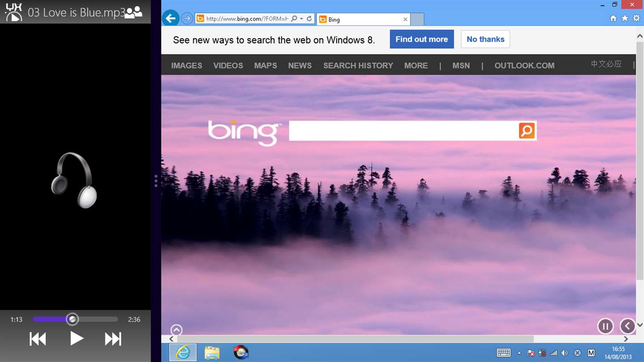Viewport: 644px width, 362px height.
Task: Open Bing IMAGES
Action: [x=186, y=65]
